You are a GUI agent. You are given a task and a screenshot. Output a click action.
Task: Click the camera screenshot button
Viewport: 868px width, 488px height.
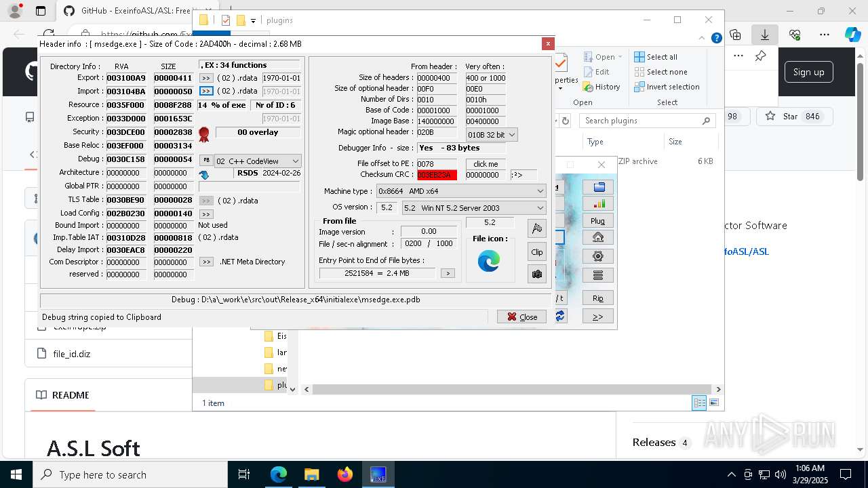[x=537, y=274]
